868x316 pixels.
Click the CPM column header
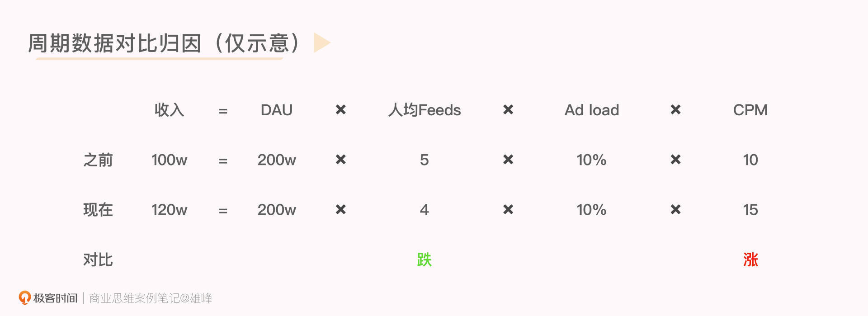coord(750,110)
